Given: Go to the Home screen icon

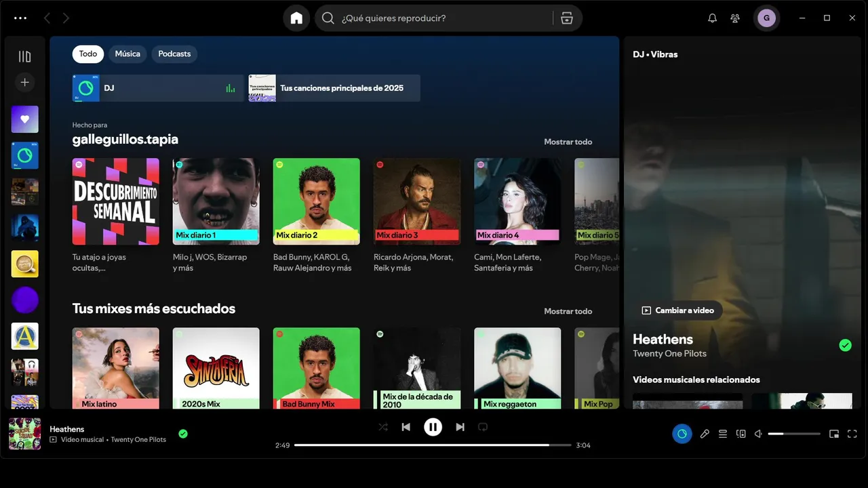Looking at the screenshot, I should 296,18.
